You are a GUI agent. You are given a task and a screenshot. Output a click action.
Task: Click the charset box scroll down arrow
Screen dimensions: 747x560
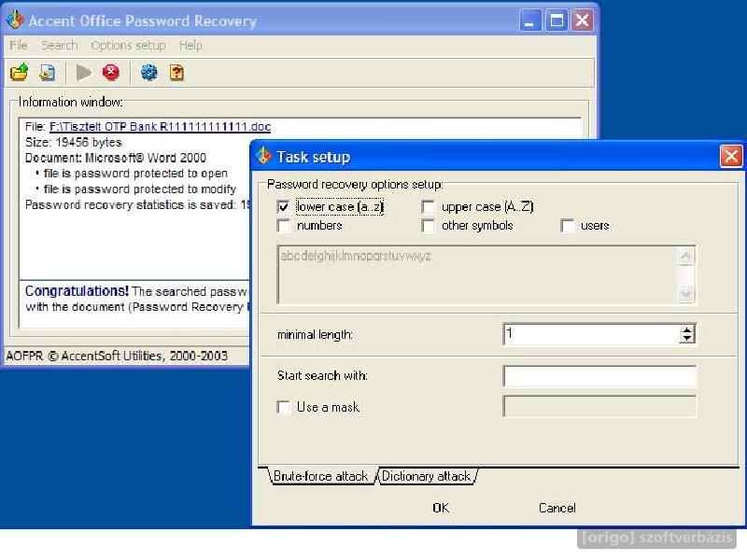(685, 293)
